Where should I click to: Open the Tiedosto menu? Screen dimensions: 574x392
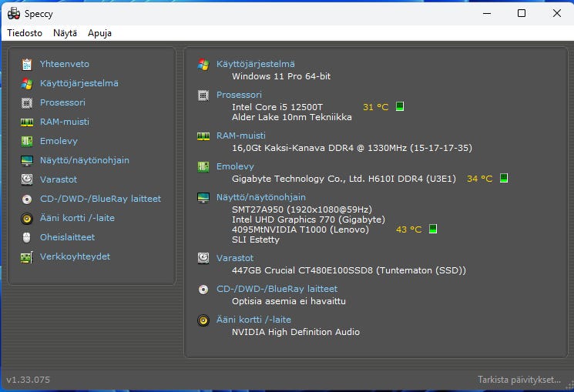coord(25,33)
